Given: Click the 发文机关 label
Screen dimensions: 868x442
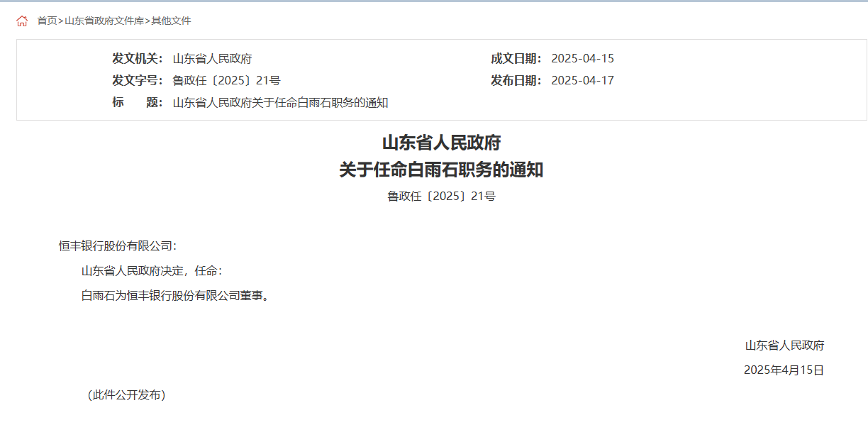Looking at the screenshot, I should coord(138,59).
